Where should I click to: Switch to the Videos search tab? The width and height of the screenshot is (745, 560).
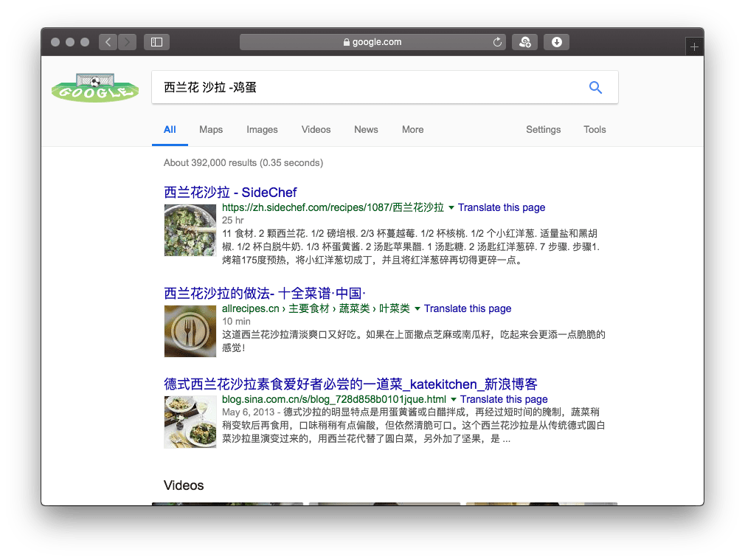click(x=316, y=129)
